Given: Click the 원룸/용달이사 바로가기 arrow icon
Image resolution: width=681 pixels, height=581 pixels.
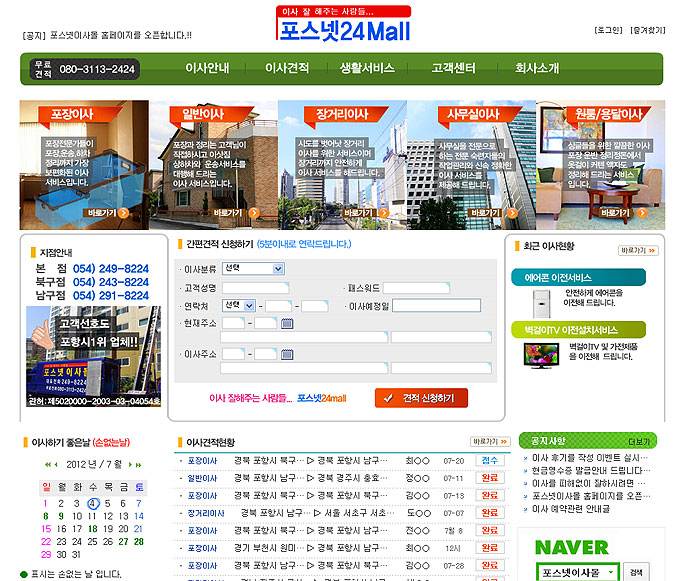Looking at the screenshot, I should click(642, 213).
